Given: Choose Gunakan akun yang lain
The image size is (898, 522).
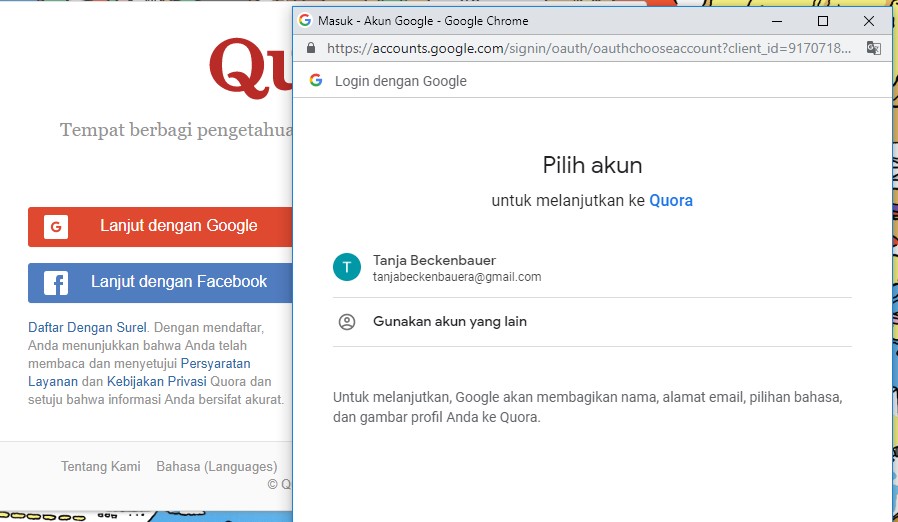Looking at the screenshot, I should point(449,322).
